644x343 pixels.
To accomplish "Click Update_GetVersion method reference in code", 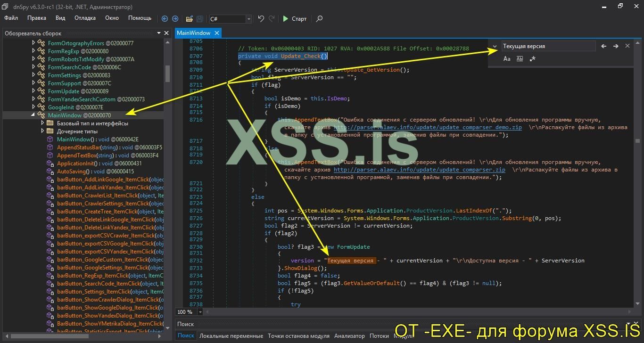I will [x=371, y=70].
